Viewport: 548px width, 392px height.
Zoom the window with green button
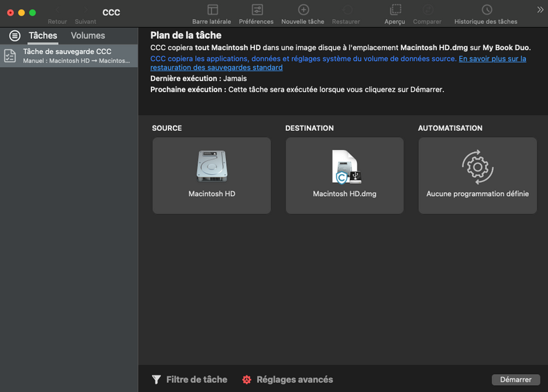coord(32,12)
